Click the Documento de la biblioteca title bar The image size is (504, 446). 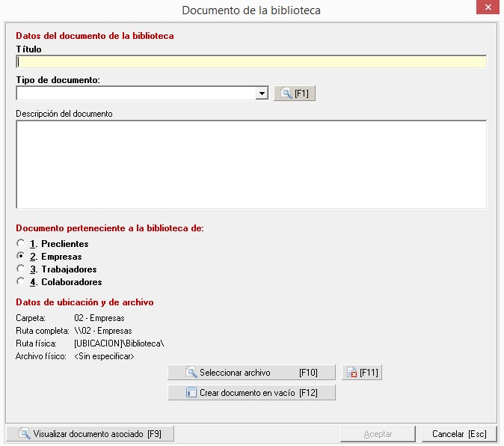(251, 10)
